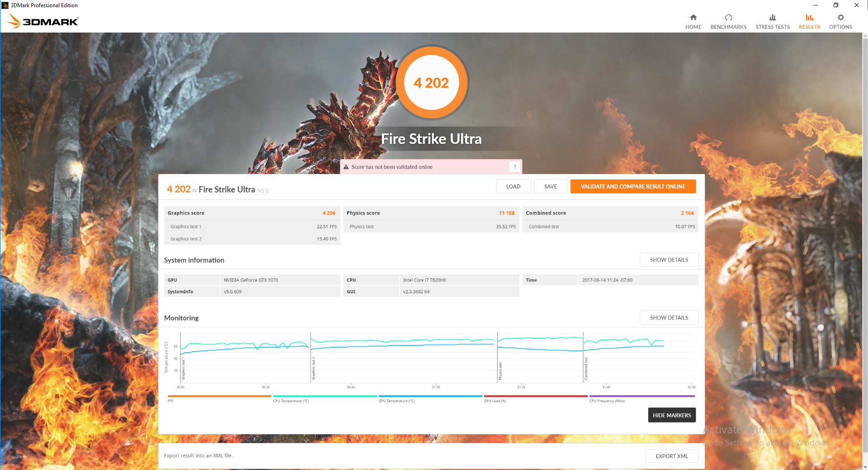Viewport: 868px width, 470px height.
Task: Validate and compare result online
Action: [x=633, y=187]
